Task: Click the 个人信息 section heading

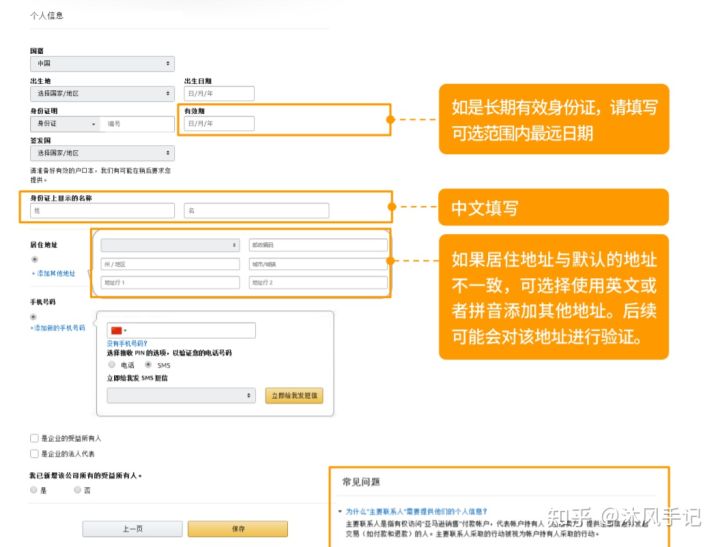Action: point(47,16)
